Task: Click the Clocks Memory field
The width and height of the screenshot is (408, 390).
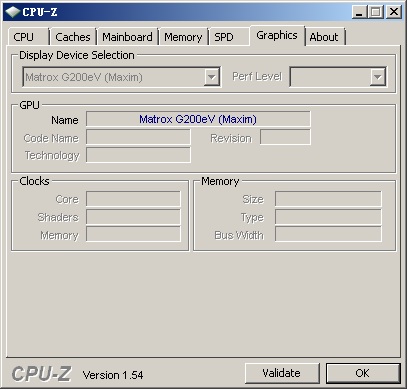Action: (x=133, y=234)
